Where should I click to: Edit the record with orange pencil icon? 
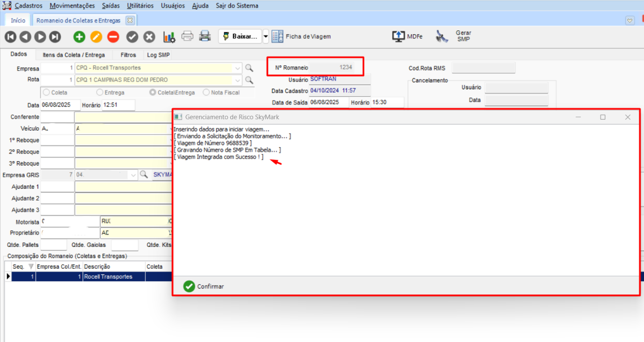[x=96, y=37]
